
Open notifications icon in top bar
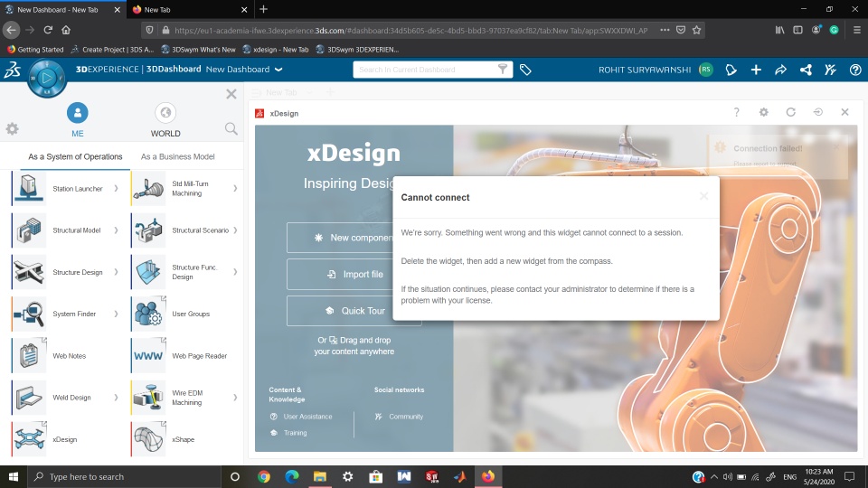point(731,70)
